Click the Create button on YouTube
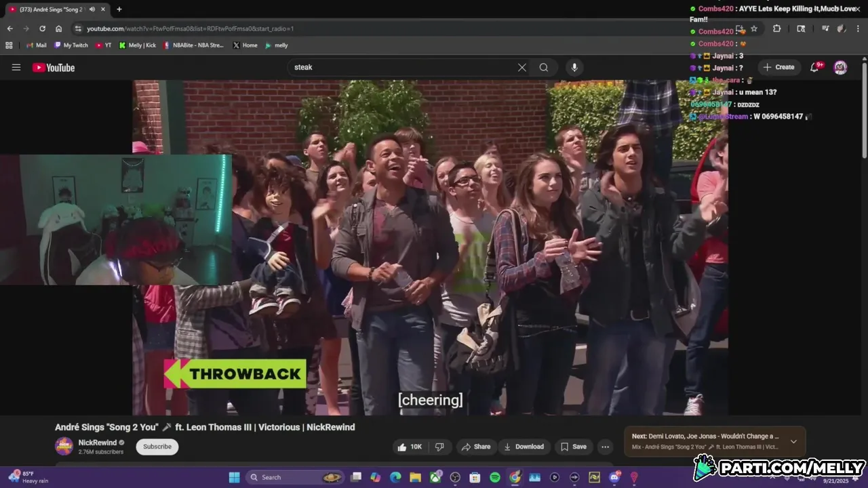The width and height of the screenshot is (868, 488). pyautogui.click(x=778, y=67)
